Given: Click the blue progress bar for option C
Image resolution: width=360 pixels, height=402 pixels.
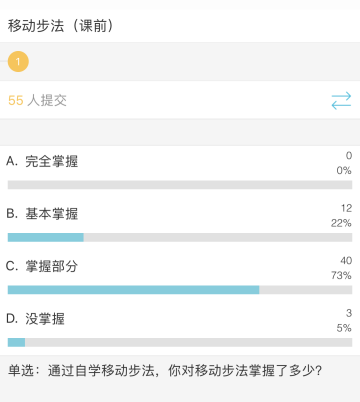Looking at the screenshot, I should tap(134, 290).
